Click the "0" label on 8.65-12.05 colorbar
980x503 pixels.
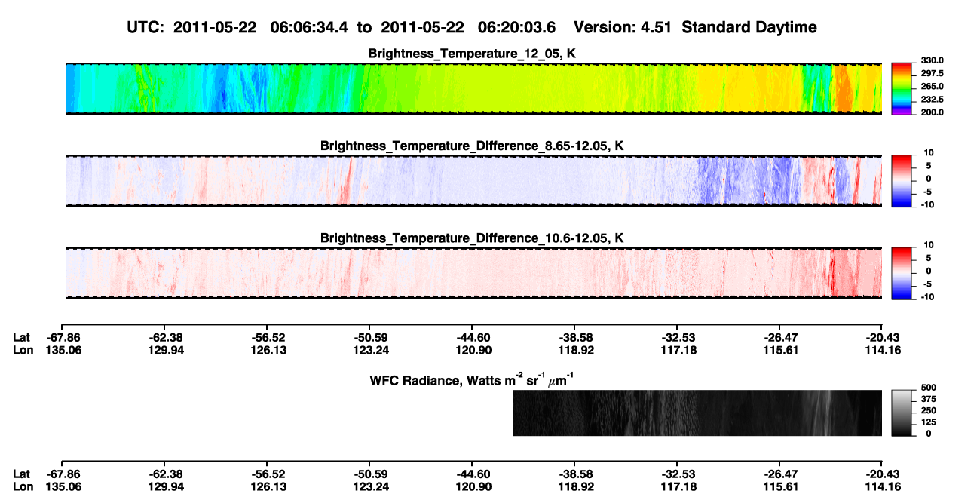[x=929, y=179]
